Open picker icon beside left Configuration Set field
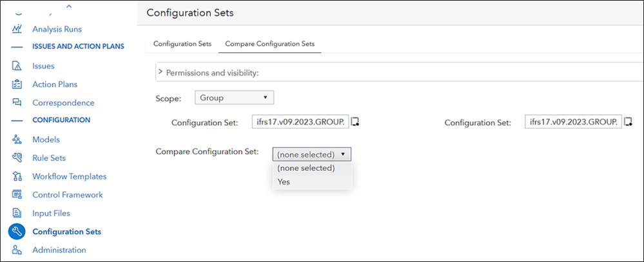 tap(355, 122)
